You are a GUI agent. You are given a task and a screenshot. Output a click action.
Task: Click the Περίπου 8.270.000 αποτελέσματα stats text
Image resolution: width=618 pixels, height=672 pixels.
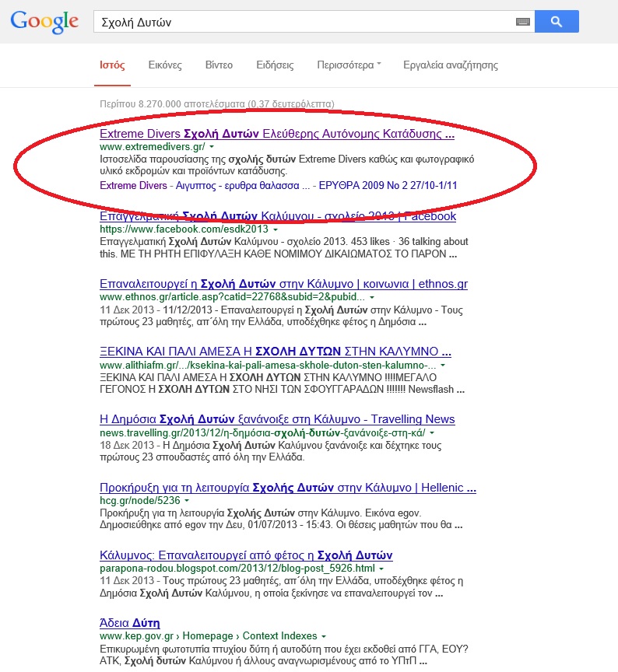click(217, 103)
